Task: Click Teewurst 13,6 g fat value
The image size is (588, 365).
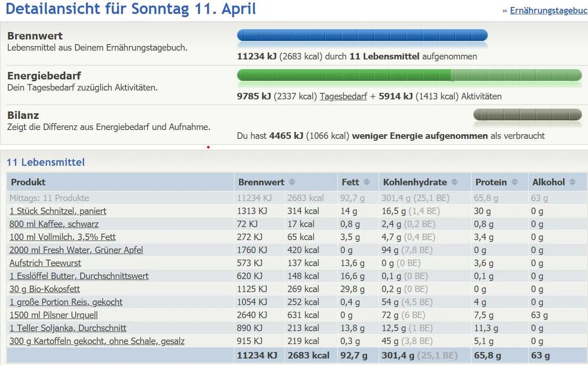Action: [x=353, y=263]
